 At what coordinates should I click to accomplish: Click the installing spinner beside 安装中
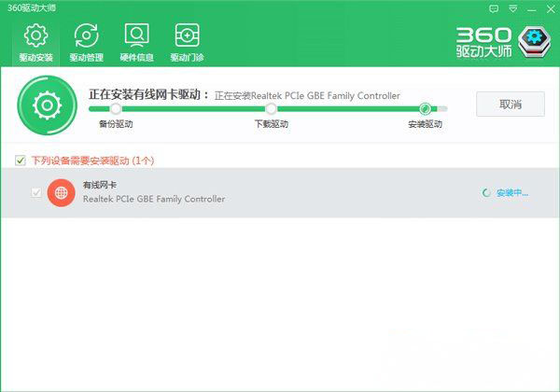click(486, 193)
